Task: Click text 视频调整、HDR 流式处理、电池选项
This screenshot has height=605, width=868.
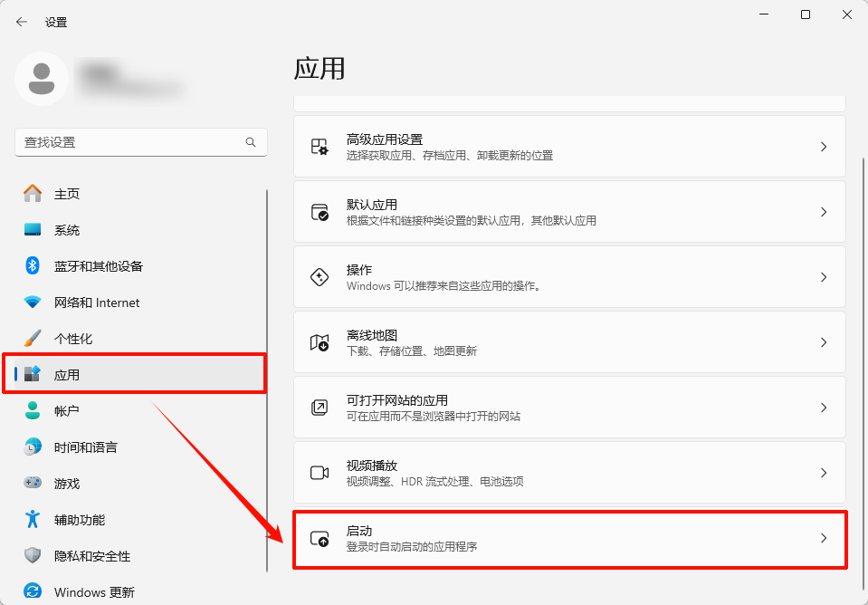Action: tap(435, 482)
